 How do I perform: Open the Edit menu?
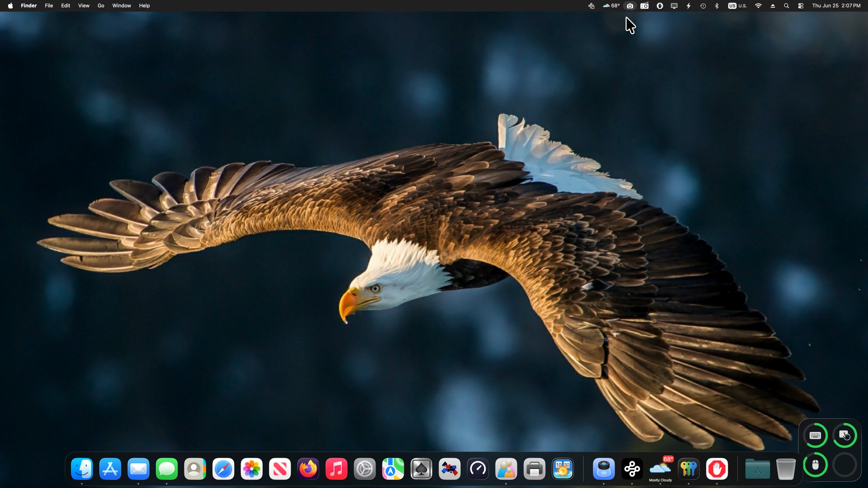coord(65,6)
